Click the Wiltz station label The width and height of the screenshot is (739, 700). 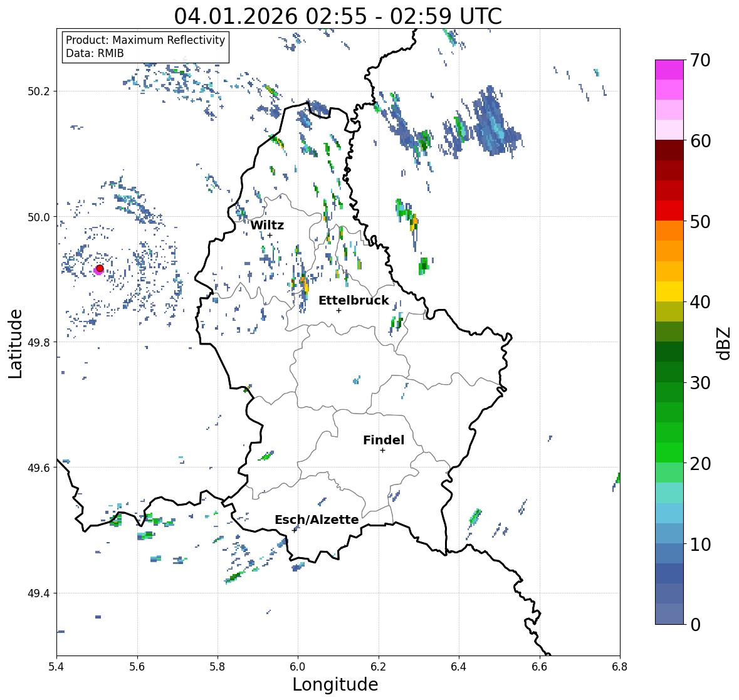pyautogui.click(x=267, y=225)
